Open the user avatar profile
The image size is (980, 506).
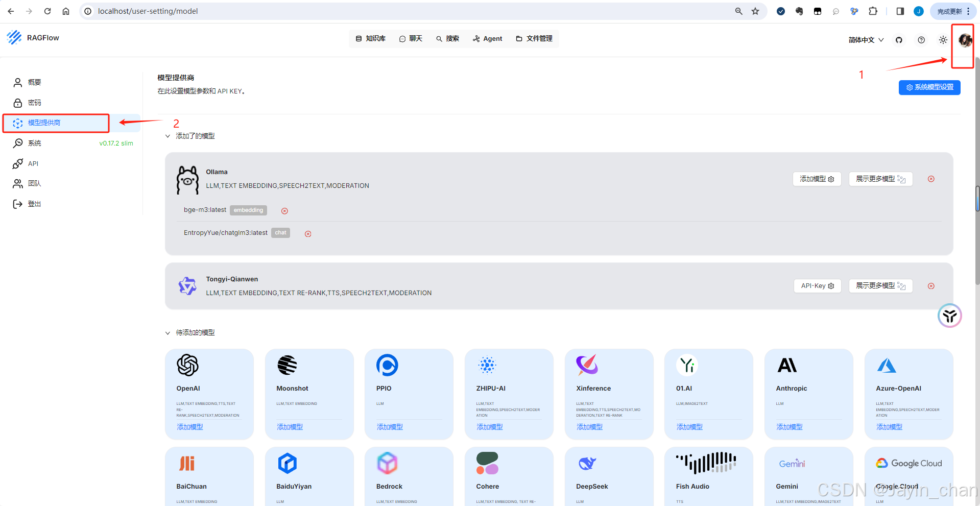pyautogui.click(x=965, y=40)
